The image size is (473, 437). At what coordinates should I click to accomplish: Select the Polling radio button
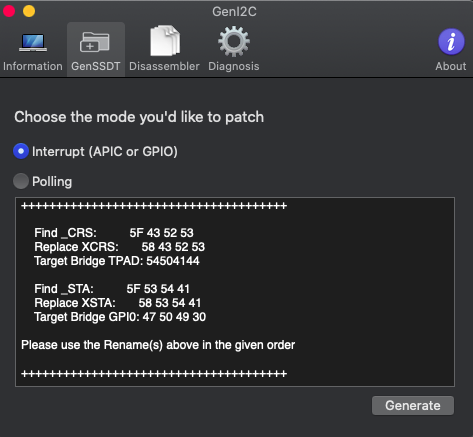[x=21, y=181]
